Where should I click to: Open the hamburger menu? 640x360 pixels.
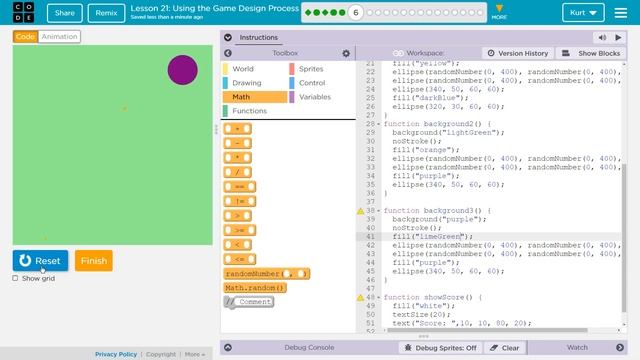[620, 13]
